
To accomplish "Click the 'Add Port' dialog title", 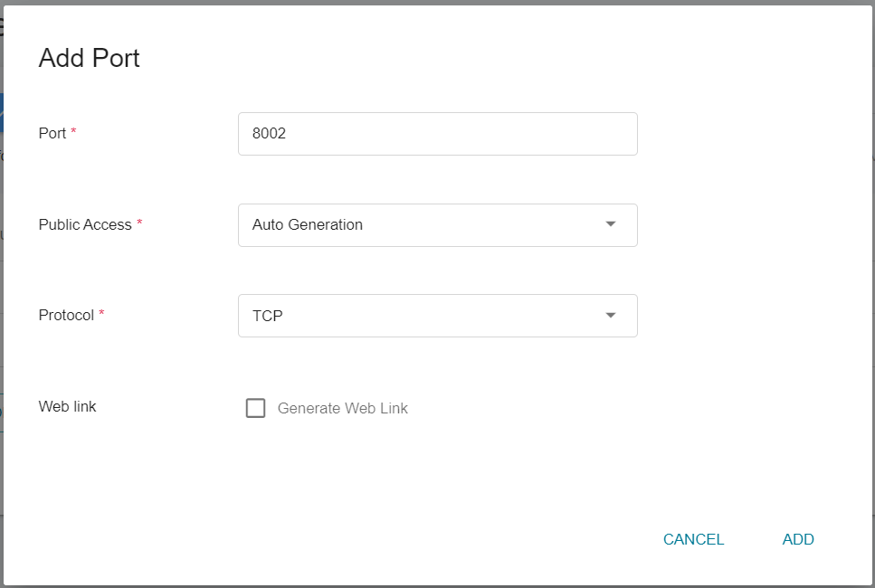I will click(90, 58).
